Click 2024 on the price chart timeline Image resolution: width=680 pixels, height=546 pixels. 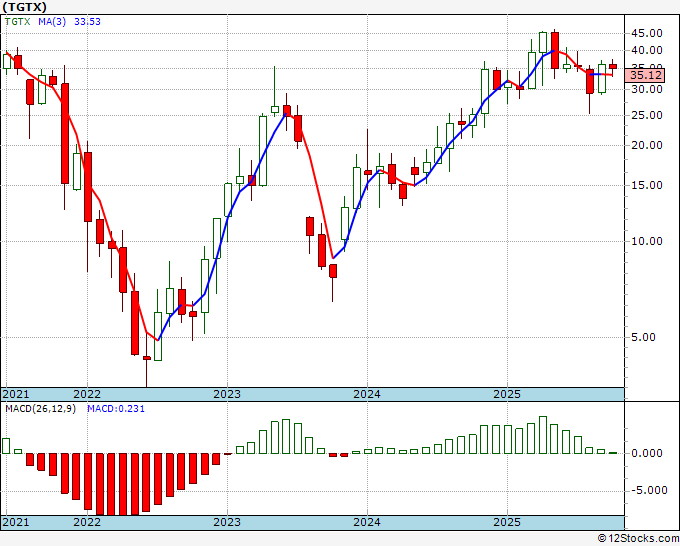(x=367, y=394)
